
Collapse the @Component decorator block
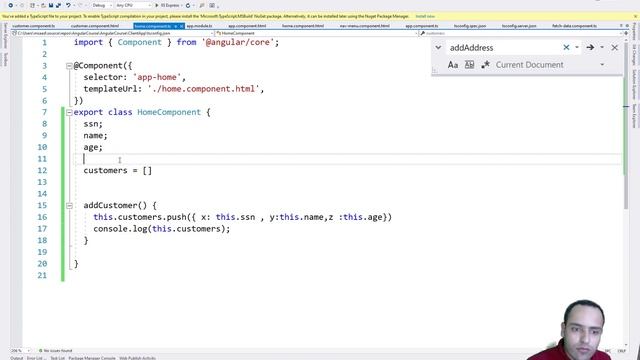69,66
